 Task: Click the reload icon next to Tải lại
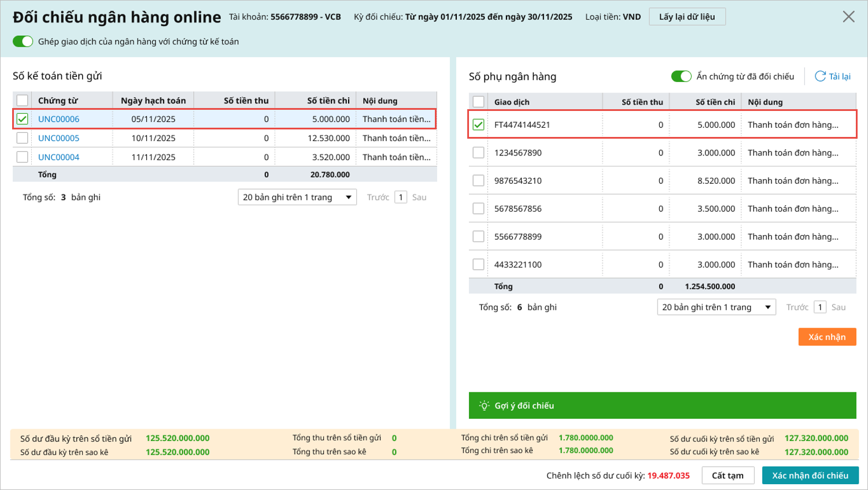pyautogui.click(x=820, y=76)
